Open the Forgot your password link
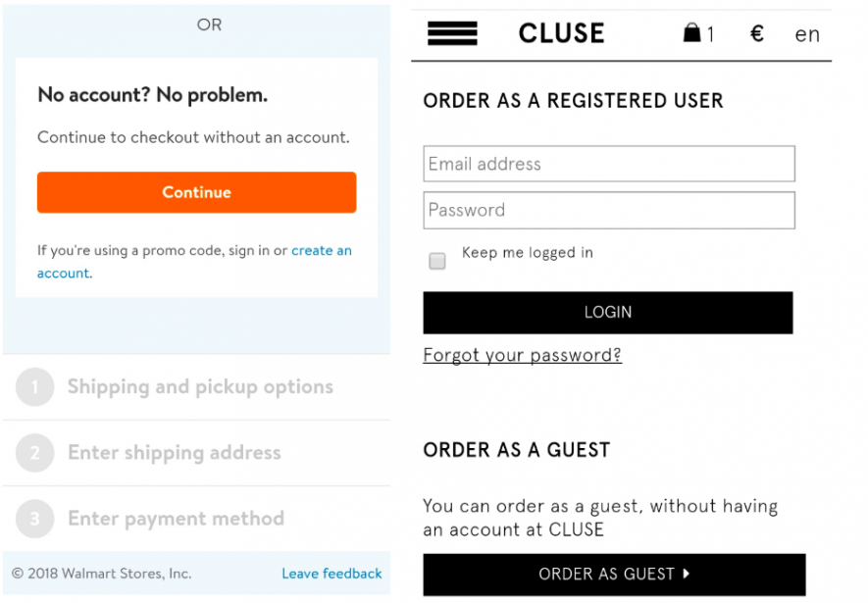 (522, 355)
